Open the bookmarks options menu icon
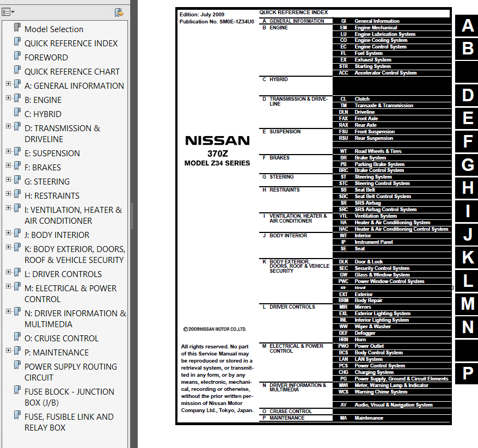The image size is (478, 448). pyautogui.click(x=8, y=12)
